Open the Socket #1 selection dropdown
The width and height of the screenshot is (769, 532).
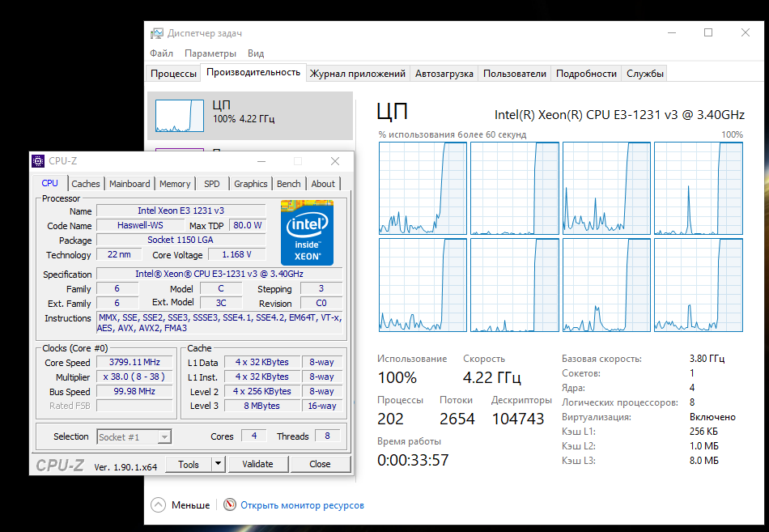coord(134,436)
